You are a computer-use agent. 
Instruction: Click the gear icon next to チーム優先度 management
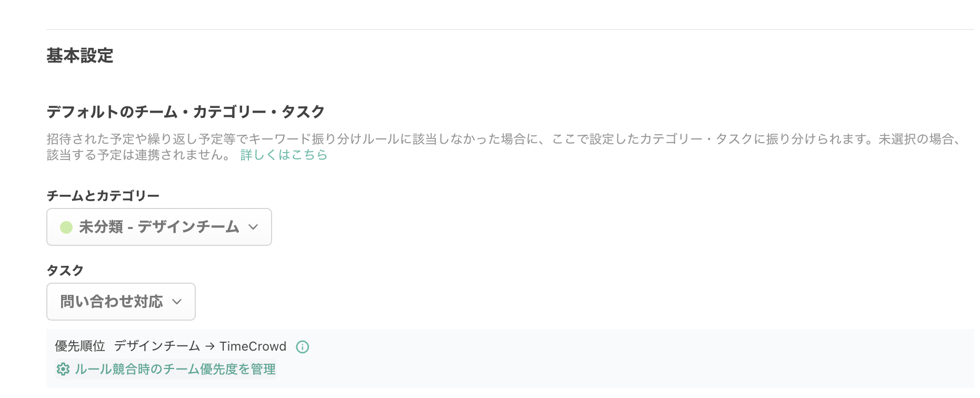coord(63,369)
